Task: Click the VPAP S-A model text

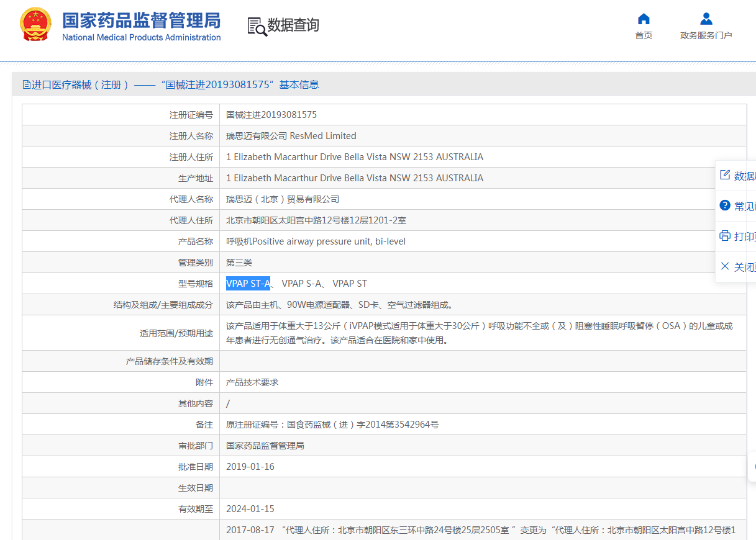Action: (x=302, y=284)
